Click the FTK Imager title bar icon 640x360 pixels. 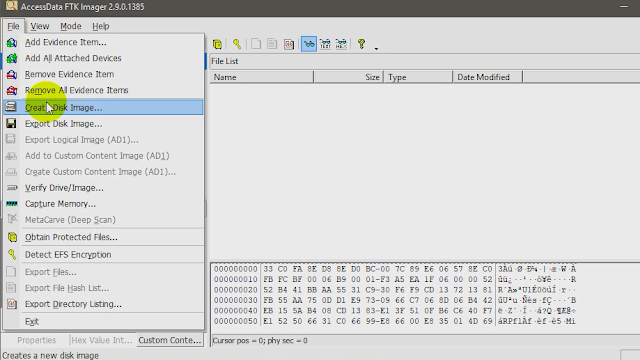pos(11,6)
